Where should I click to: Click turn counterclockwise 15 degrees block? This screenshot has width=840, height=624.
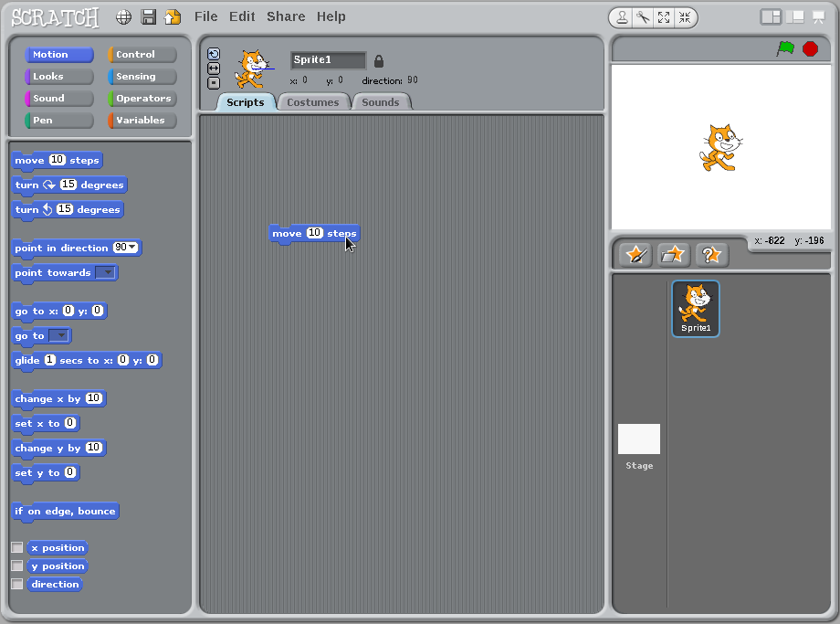point(68,209)
